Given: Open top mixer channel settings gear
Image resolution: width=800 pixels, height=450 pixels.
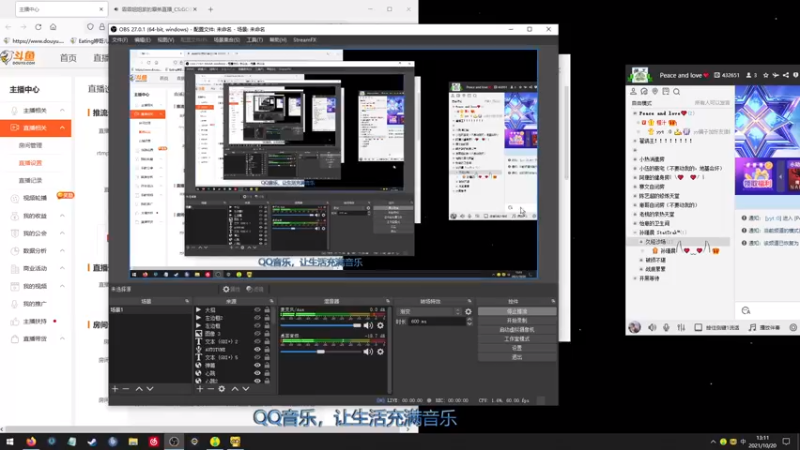Looking at the screenshot, I should tap(380, 325).
